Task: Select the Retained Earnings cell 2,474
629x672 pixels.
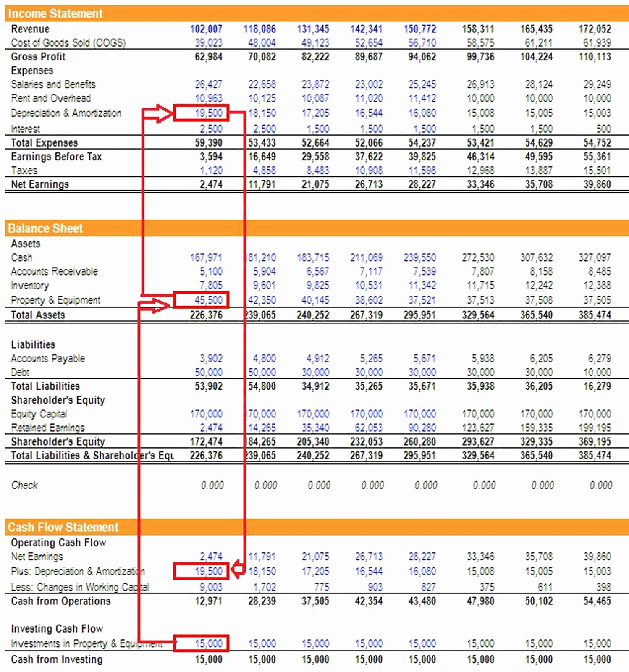Action: [211, 428]
